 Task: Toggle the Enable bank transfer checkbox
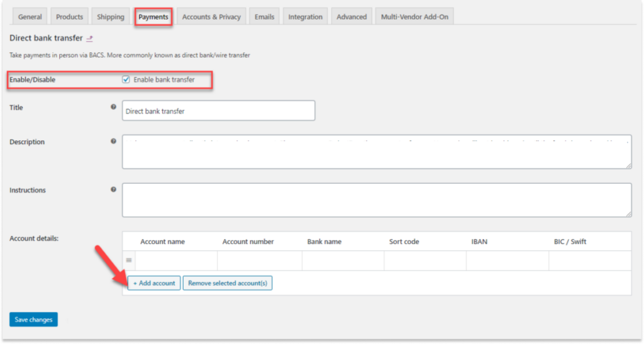[126, 80]
